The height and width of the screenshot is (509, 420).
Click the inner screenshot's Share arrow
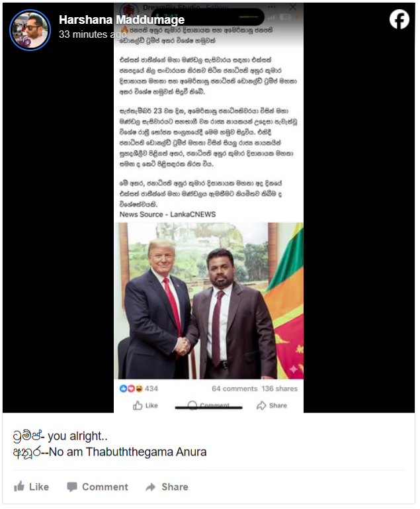(261, 406)
